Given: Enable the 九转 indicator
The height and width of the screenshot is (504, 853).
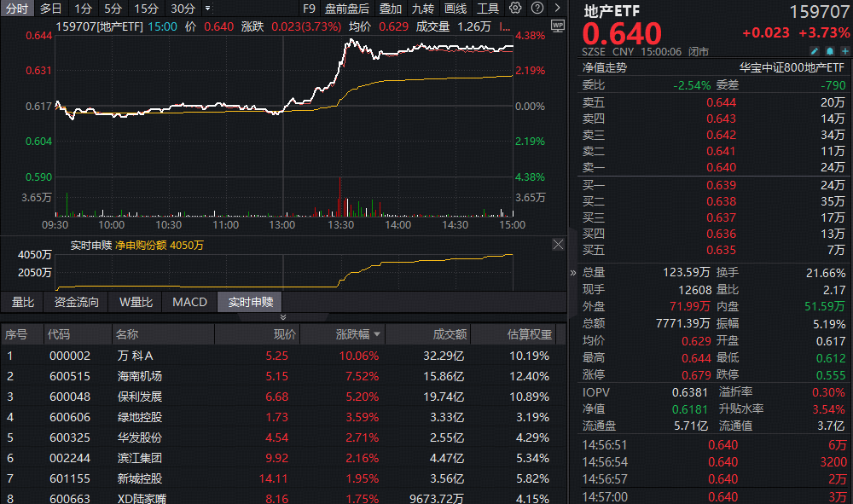Looking at the screenshot, I should tap(422, 9).
